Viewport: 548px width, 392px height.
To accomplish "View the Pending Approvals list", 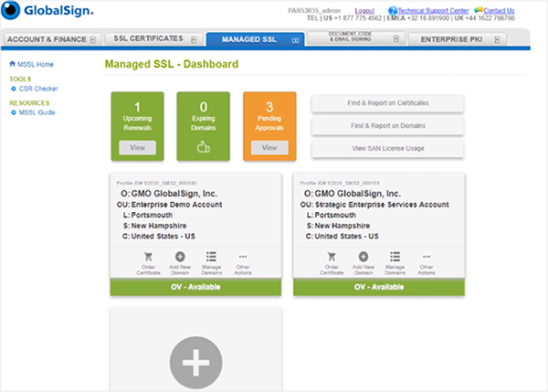I will pos(269,147).
